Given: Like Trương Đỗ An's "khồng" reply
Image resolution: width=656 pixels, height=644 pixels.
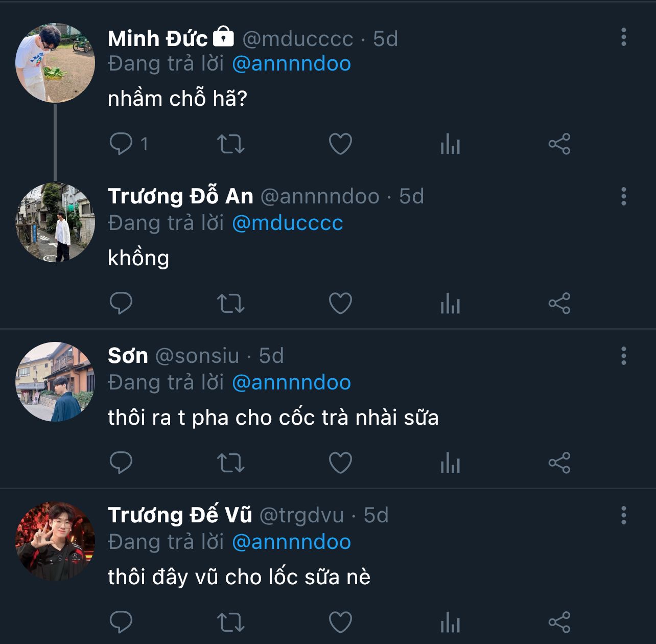Looking at the screenshot, I should click(340, 304).
